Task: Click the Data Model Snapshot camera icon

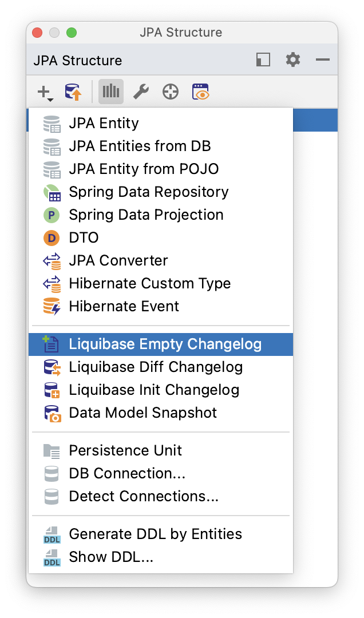Action: pos(53,414)
